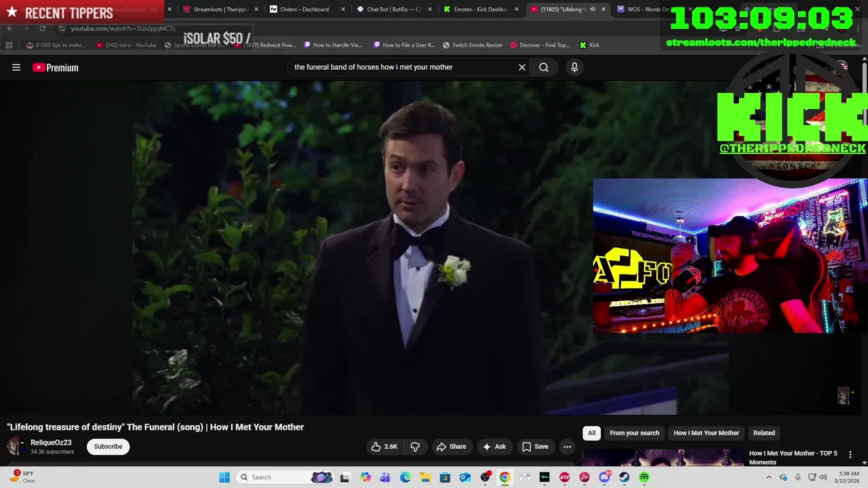The image size is (868, 488).
Task: Open the system tray microphone icon
Action: coord(798,477)
